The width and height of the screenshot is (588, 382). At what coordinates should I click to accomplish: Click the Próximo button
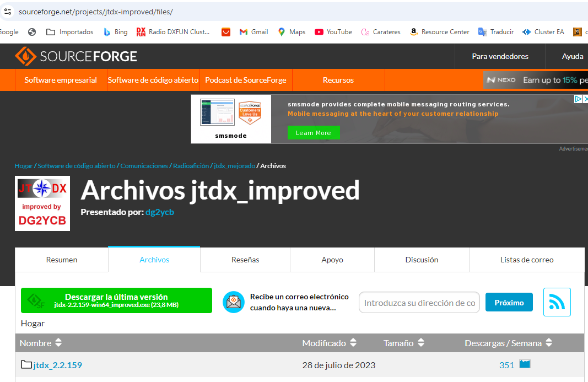click(509, 302)
